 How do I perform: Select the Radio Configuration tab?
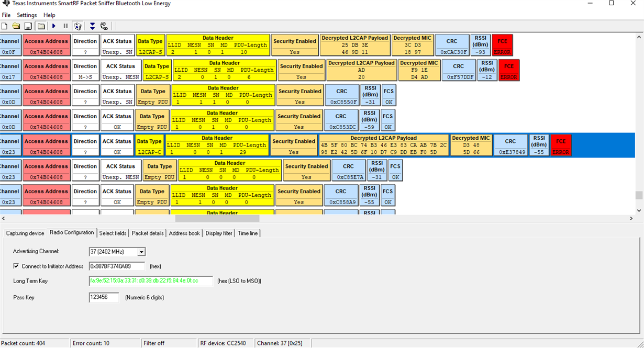[x=72, y=232]
